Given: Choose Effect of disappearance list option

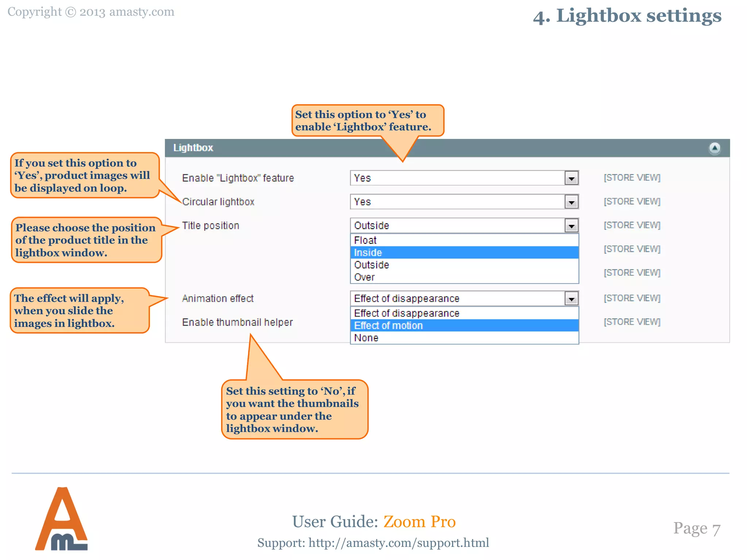Looking at the screenshot, I should tap(464, 313).
